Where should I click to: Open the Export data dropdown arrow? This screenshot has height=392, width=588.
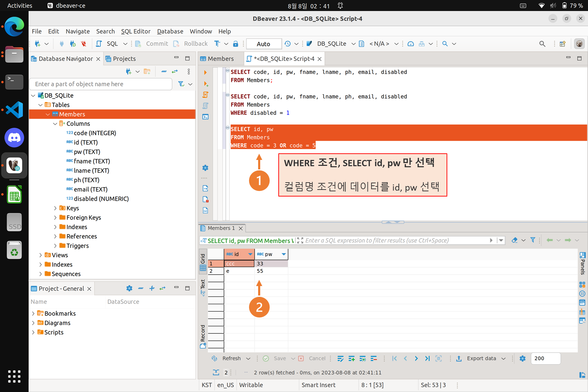click(503, 359)
